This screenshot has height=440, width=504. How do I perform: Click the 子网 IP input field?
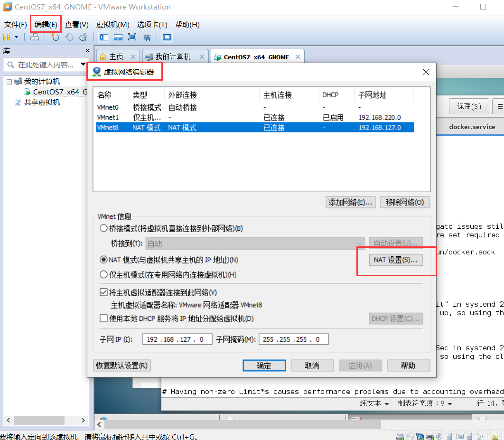tap(177, 339)
